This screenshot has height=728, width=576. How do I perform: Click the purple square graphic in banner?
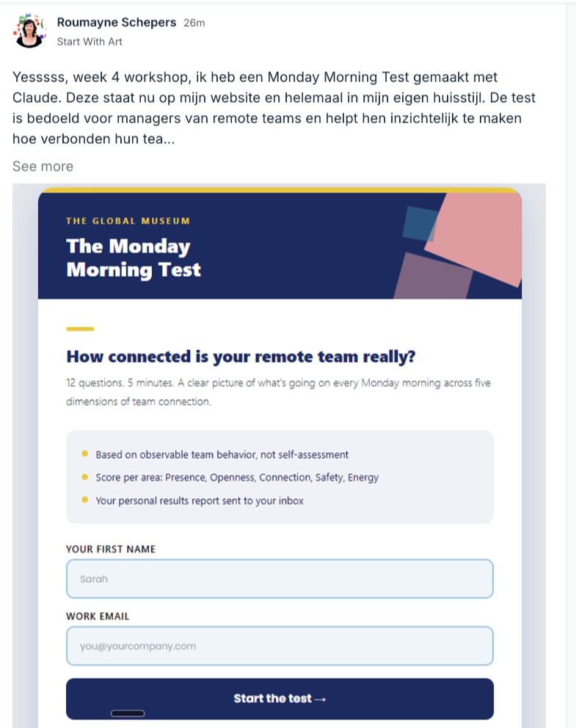433,277
